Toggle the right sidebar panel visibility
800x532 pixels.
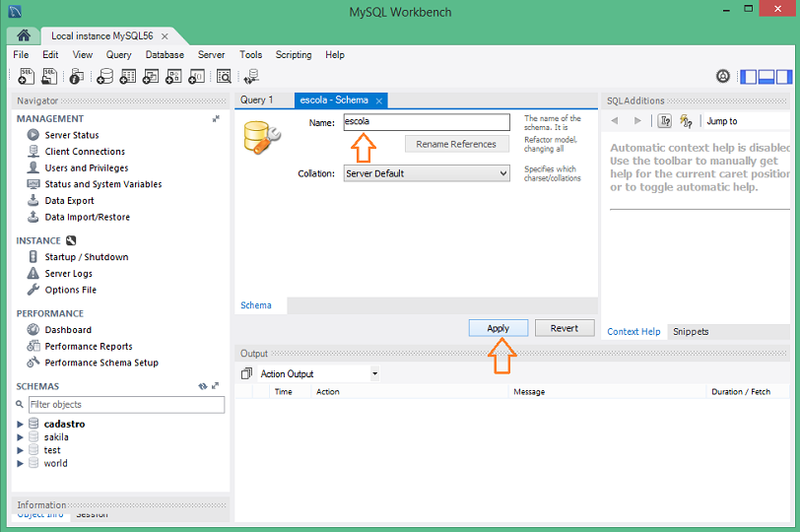782,76
